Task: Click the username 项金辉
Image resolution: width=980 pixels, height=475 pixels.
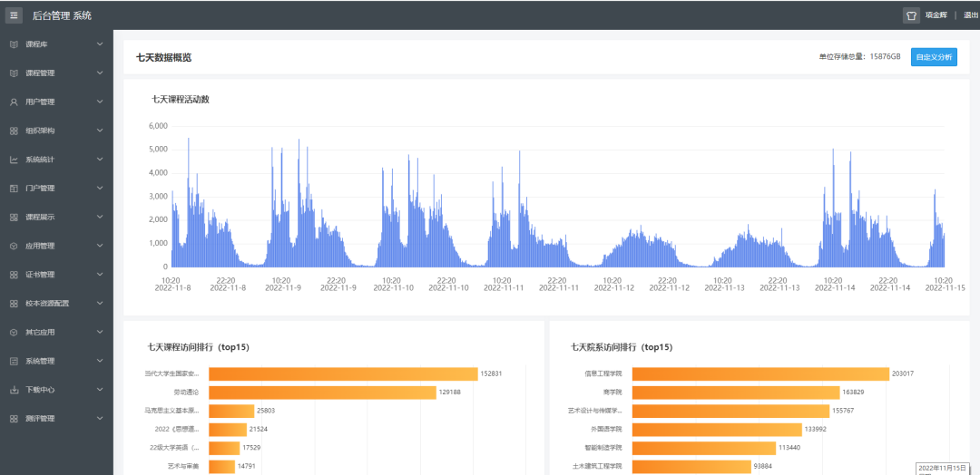Action: 936,15
